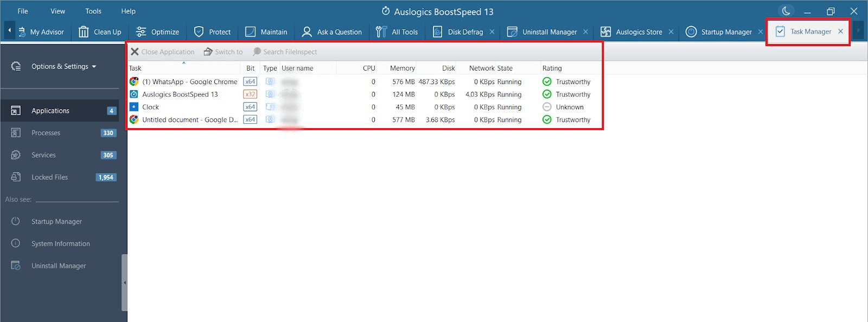Open the Auslogics Store tab

631,32
